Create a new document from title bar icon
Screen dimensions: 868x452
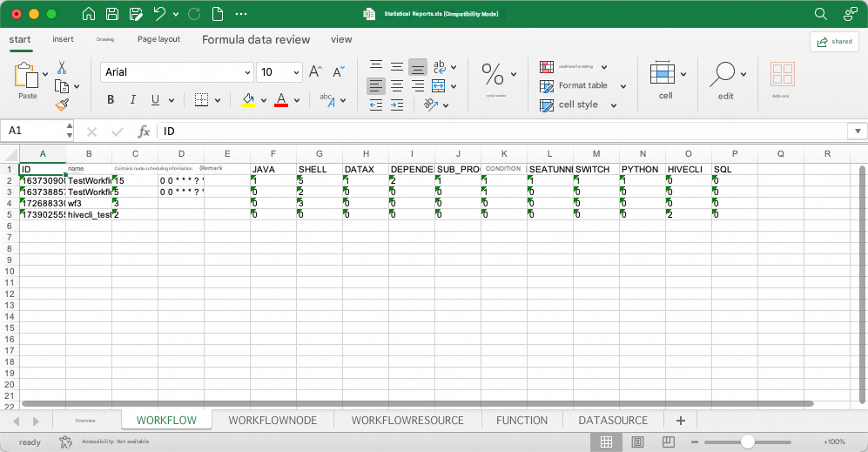(219, 14)
